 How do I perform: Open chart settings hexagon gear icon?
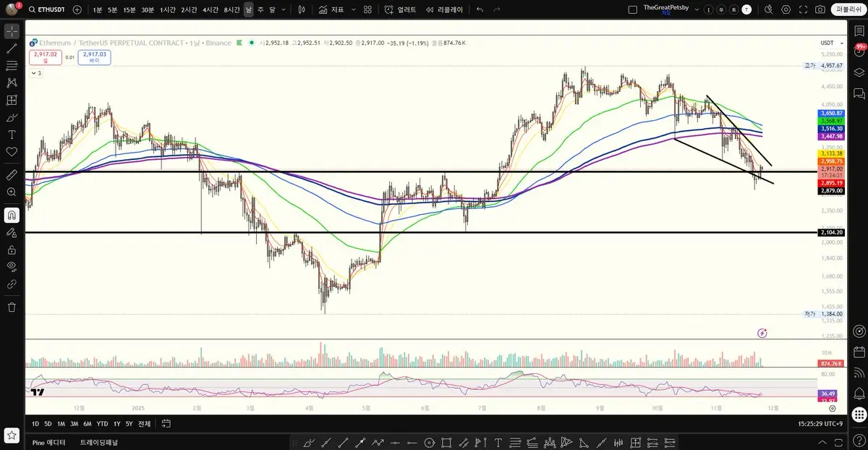point(786,9)
